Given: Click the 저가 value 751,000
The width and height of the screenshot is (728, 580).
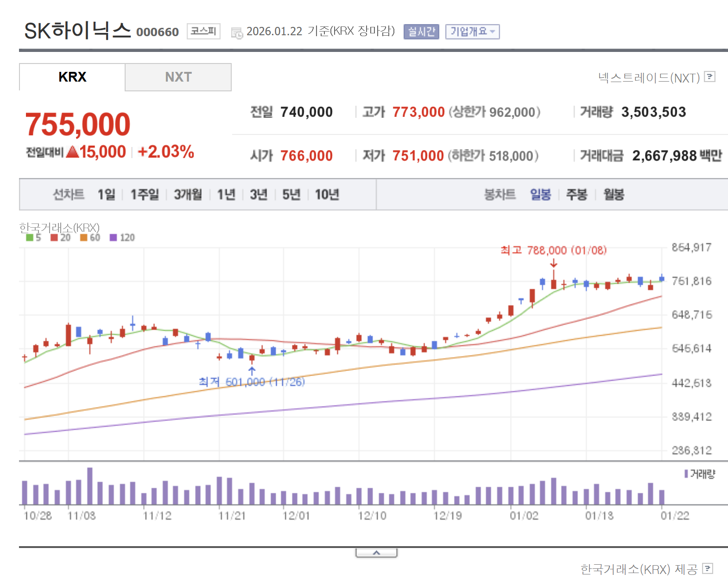Looking at the screenshot, I should (x=418, y=156).
